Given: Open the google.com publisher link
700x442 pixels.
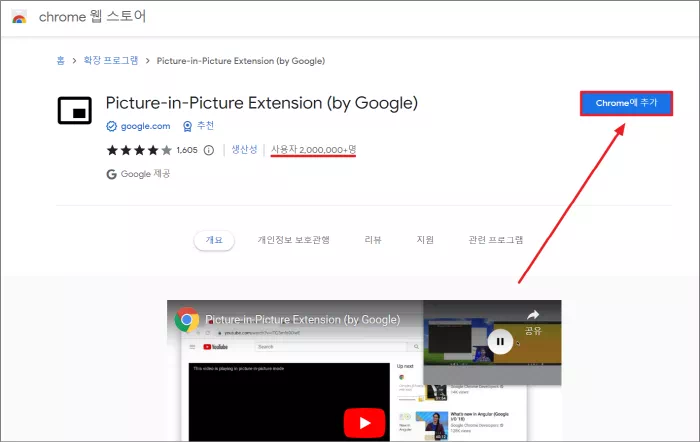Looking at the screenshot, I should [x=146, y=126].
